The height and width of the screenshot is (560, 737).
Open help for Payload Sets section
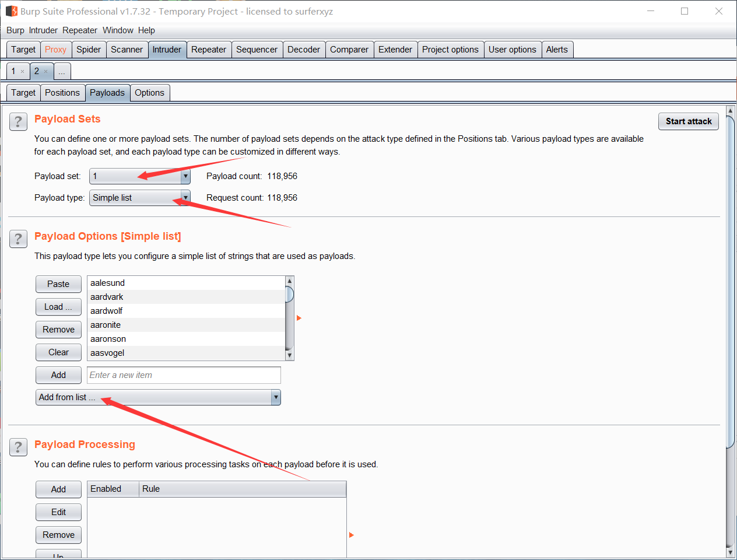(18, 121)
